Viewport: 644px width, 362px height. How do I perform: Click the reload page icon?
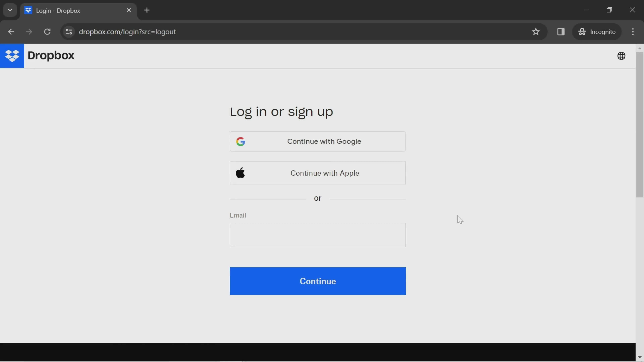pyautogui.click(x=47, y=31)
